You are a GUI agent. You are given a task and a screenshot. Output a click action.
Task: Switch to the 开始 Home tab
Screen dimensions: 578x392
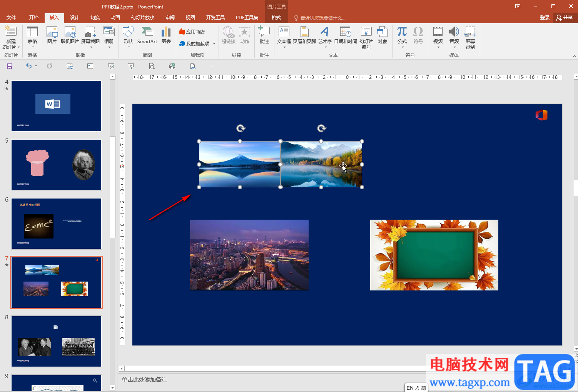34,18
